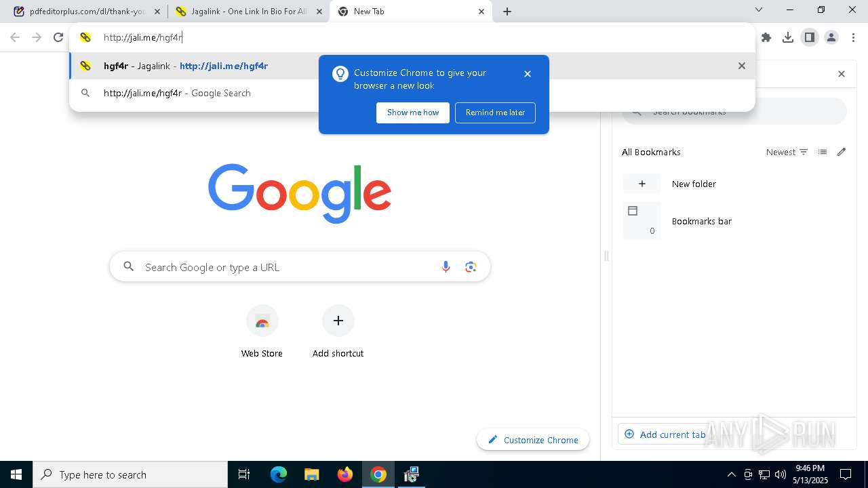Open the volume speaker icon

[781, 474]
